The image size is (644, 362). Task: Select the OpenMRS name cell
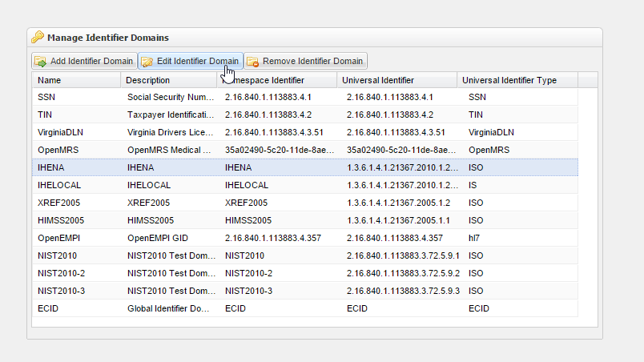[58, 151]
